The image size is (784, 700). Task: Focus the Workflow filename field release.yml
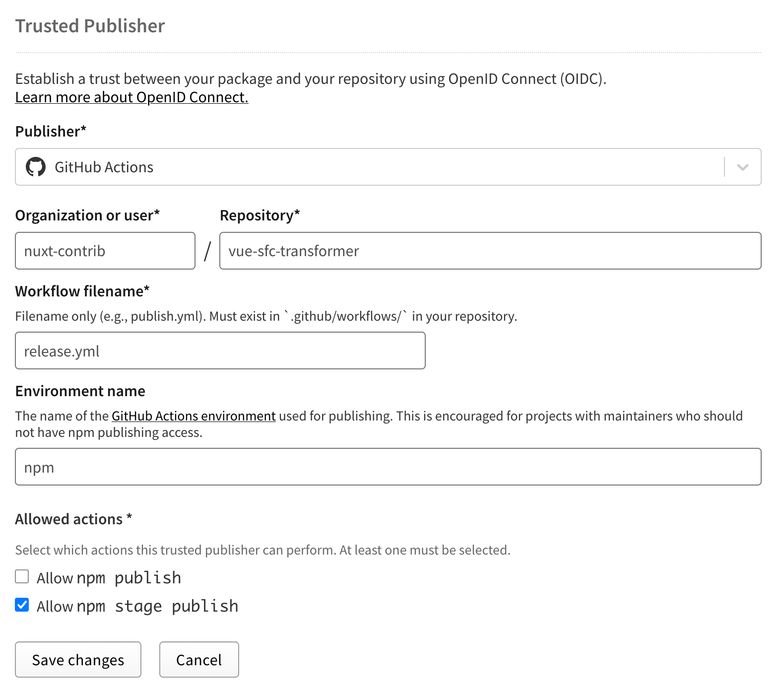(x=220, y=350)
